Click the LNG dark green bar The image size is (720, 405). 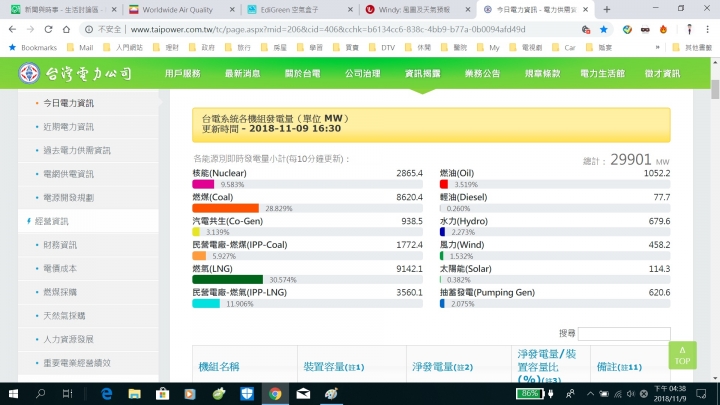click(x=227, y=279)
